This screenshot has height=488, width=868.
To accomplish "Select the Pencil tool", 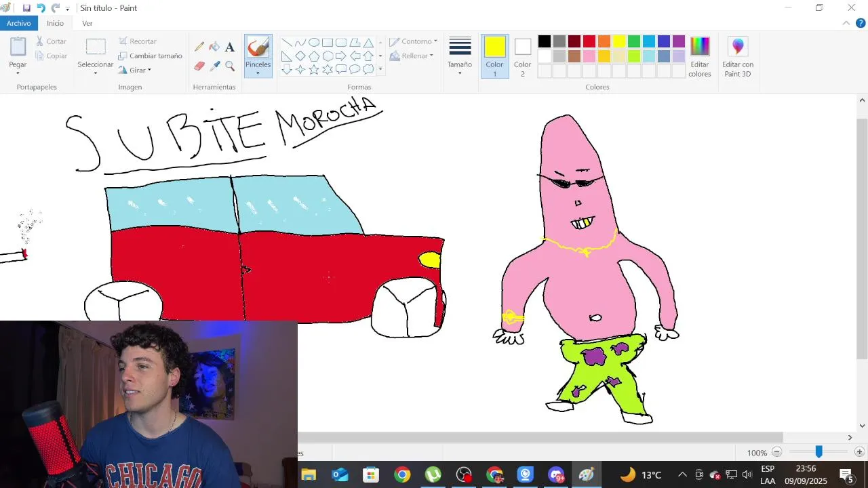I will [x=199, y=47].
